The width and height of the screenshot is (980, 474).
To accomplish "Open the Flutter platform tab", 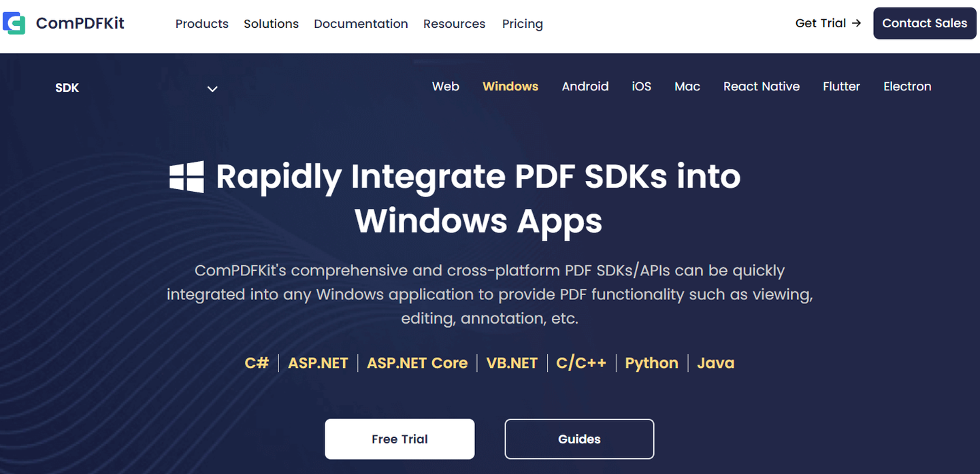I will 841,86.
